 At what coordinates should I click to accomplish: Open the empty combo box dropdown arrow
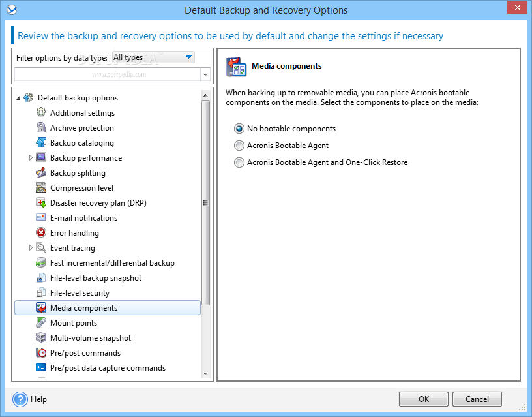pyautogui.click(x=205, y=74)
